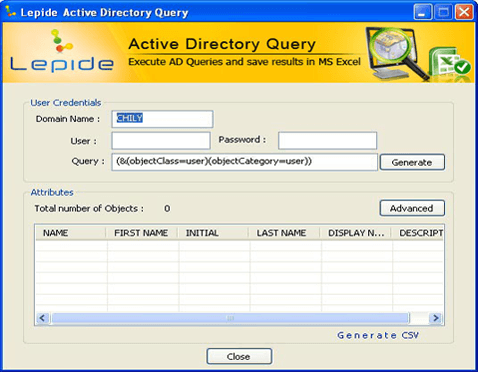The height and width of the screenshot is (372, 478).
Task: Maximize the Lepide Active Directory Query window
Action: pyautogui.click(x=443, y=12)
